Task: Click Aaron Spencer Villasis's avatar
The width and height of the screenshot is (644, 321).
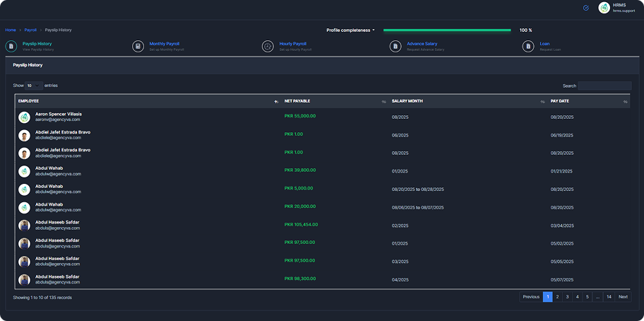Action: tap(25, 117)
